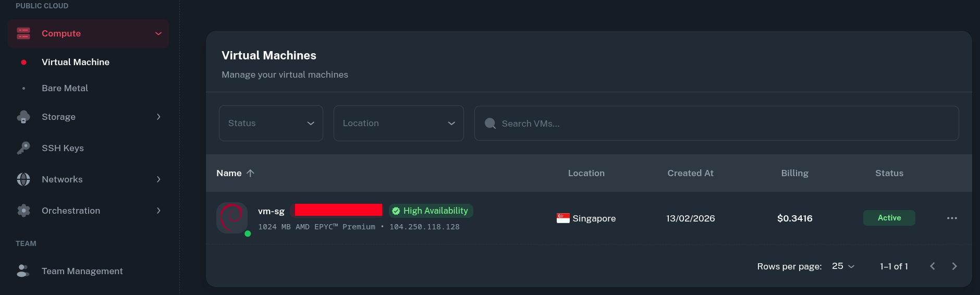Go to next page of results

point(954,266)
